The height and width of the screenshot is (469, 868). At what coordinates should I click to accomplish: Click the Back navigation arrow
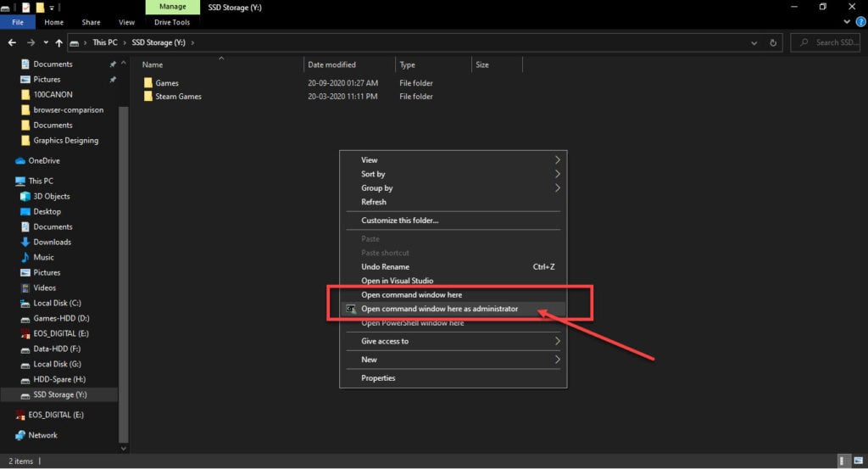(12, 42)
